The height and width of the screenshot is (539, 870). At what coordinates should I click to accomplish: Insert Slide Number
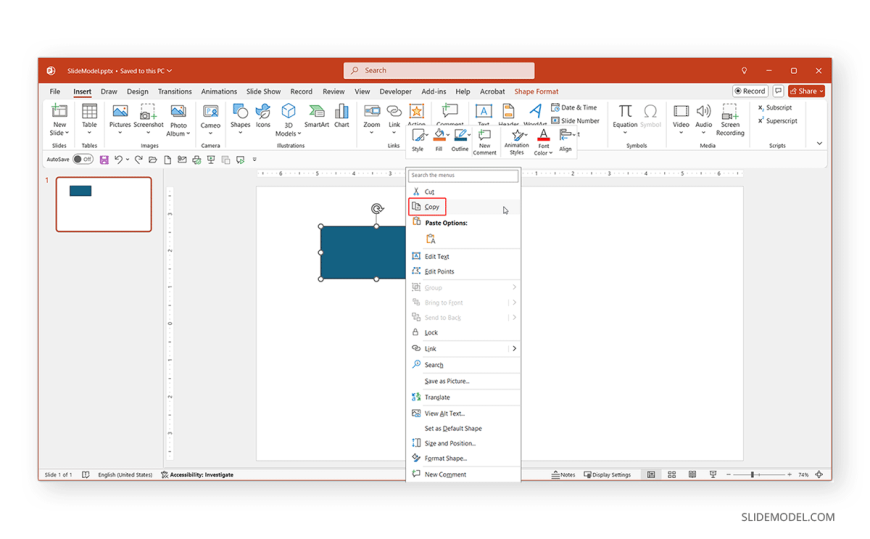click(x=575, y=120)
